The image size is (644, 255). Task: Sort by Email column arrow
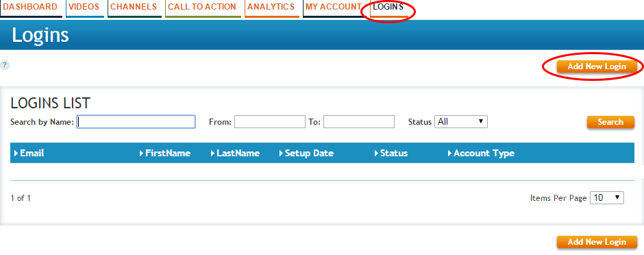pos(16,153)
